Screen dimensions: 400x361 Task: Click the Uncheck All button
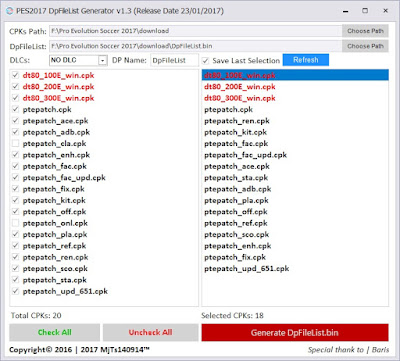click(x=150, y=332)
